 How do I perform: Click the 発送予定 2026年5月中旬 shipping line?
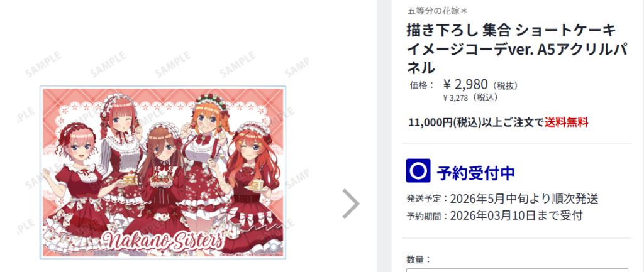(502, 199)
